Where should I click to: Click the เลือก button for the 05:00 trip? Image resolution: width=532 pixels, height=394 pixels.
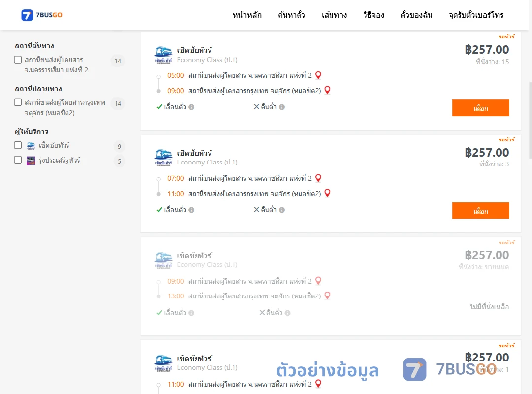480,108
